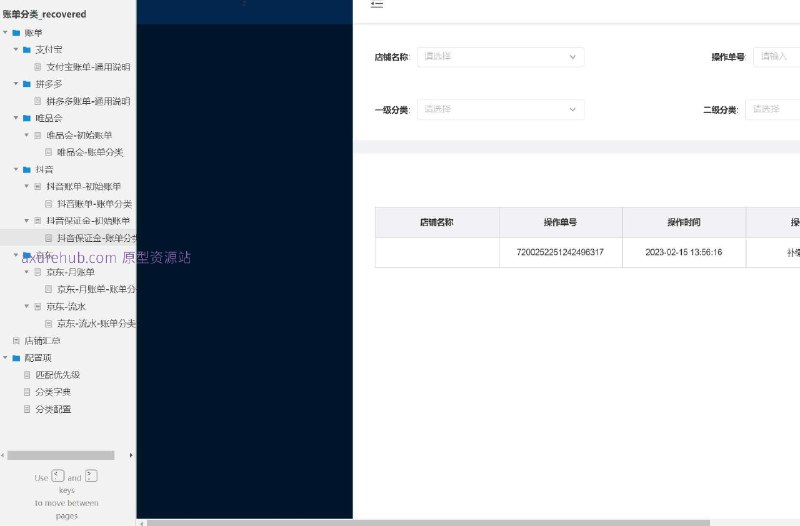Open the 一级分类 dropdown

pyautogui.click(x=501, y=109)
